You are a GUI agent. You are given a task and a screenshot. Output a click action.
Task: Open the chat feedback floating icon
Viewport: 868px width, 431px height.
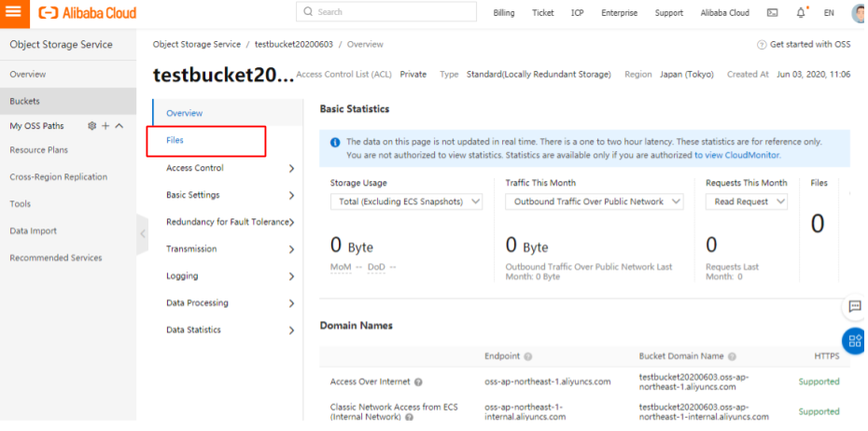(x=855, y=307)
